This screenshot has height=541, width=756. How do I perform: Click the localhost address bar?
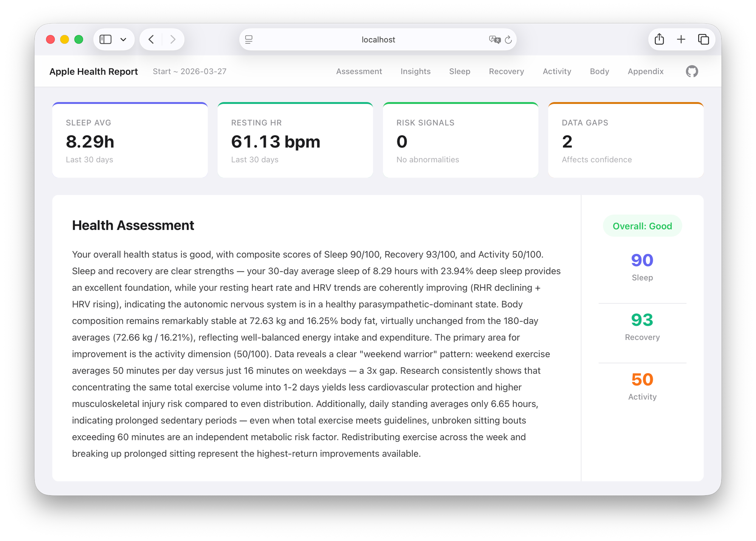378,39
